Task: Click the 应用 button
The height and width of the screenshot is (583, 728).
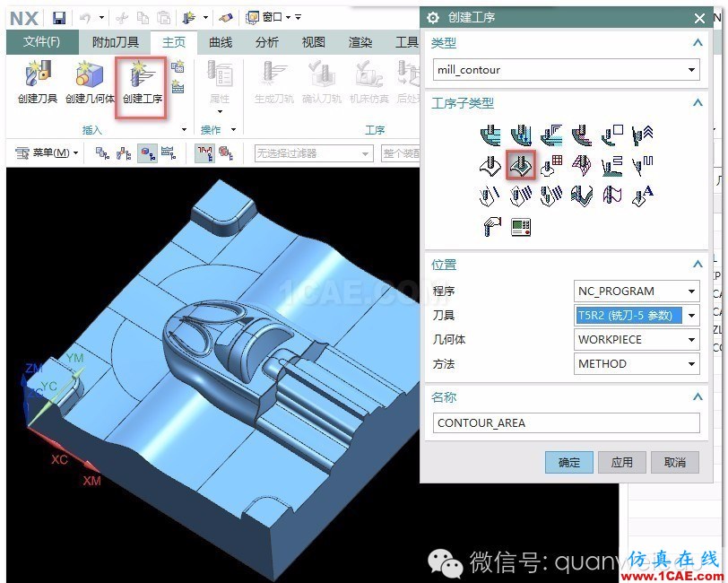Action: (621, 462)
